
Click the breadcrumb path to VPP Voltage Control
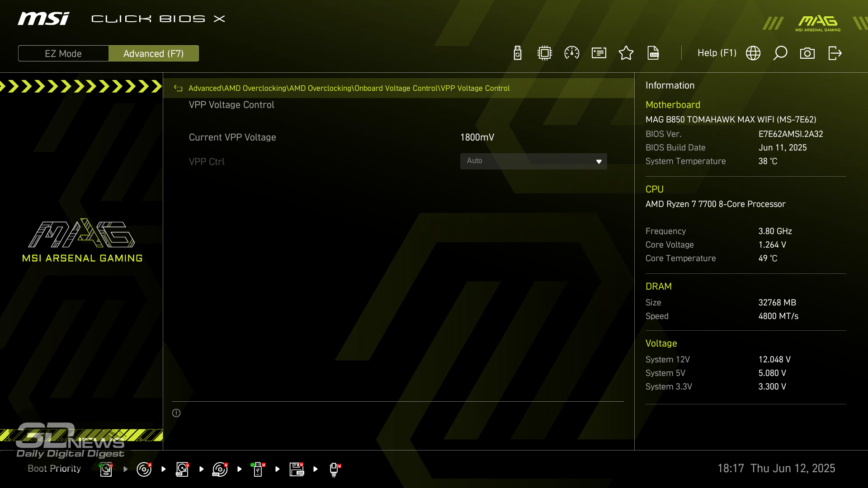coord(349,88)
